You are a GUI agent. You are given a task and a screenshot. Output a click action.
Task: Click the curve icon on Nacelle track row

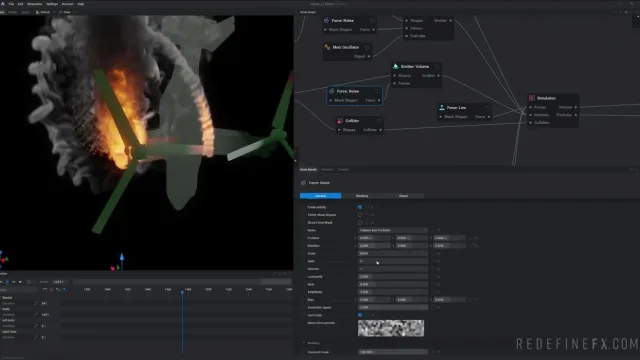[x=36, y=303]
